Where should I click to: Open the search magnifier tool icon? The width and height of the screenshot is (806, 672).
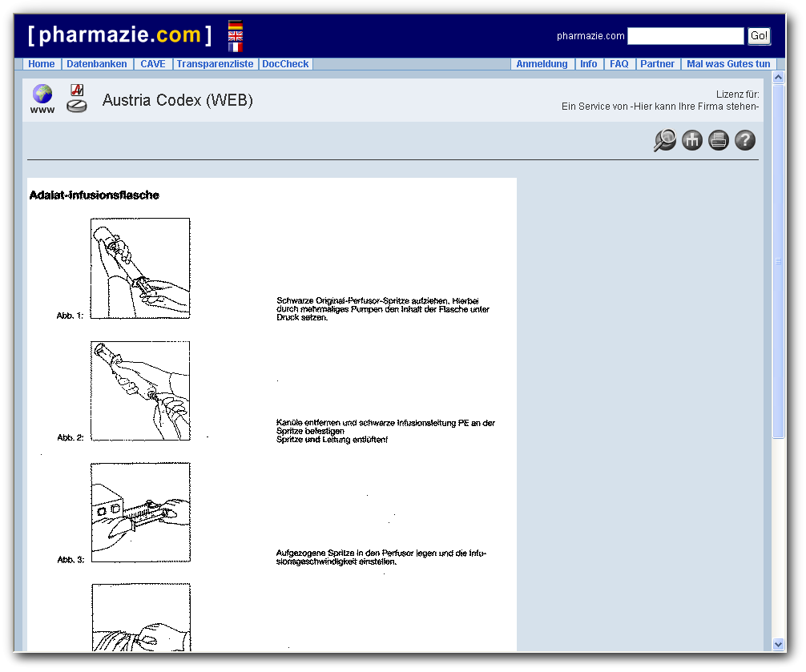pyautogui.click(x=664, y=140)
